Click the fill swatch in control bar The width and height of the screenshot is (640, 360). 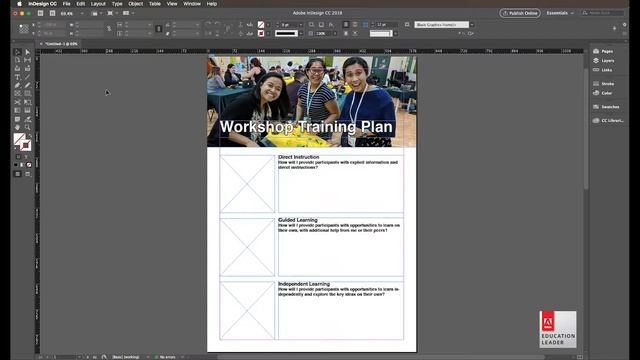click(x=261, y=24)
